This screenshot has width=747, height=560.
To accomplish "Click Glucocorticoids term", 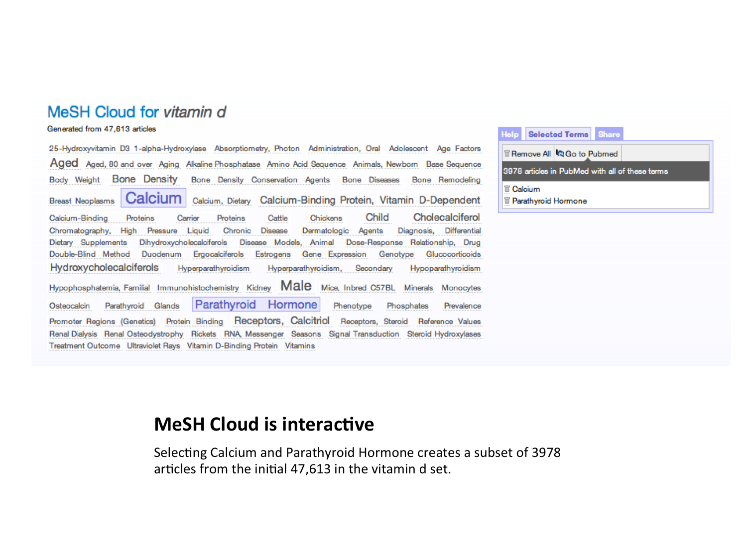I will pos(453,254).
